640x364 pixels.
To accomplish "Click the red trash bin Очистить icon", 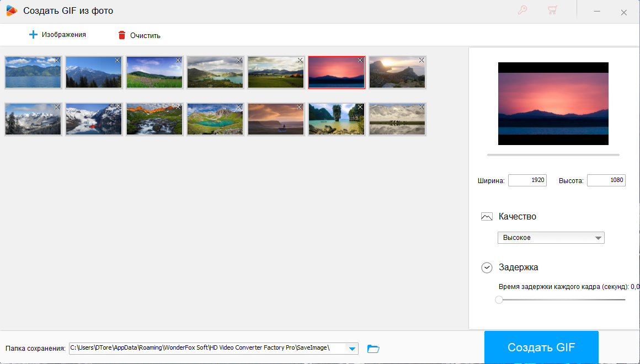I will (122, 35).
